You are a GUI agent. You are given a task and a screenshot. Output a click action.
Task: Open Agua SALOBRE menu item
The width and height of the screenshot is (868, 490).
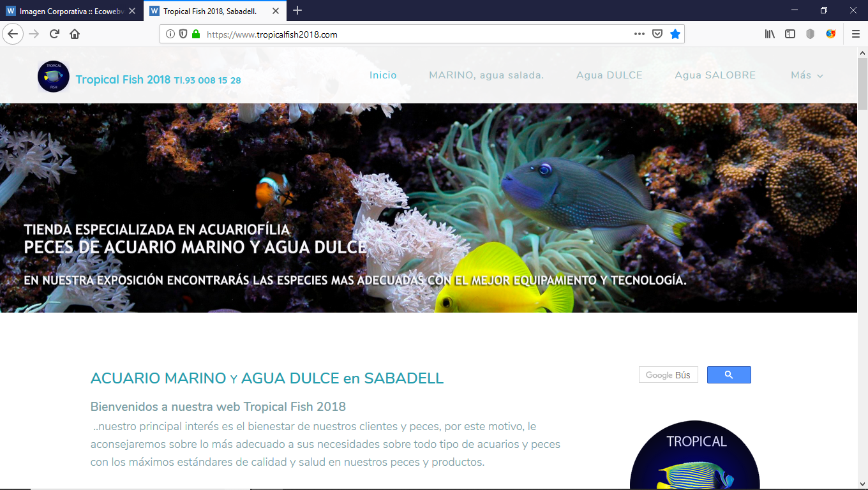(x=715, y=75)
